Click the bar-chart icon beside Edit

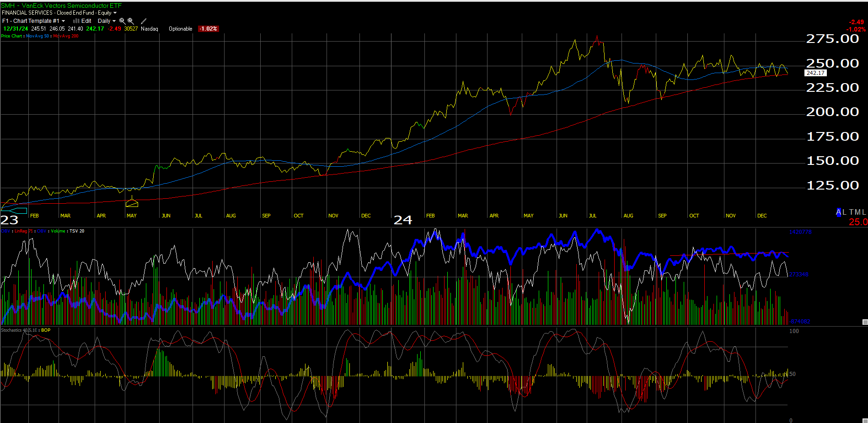coord(76,21)
